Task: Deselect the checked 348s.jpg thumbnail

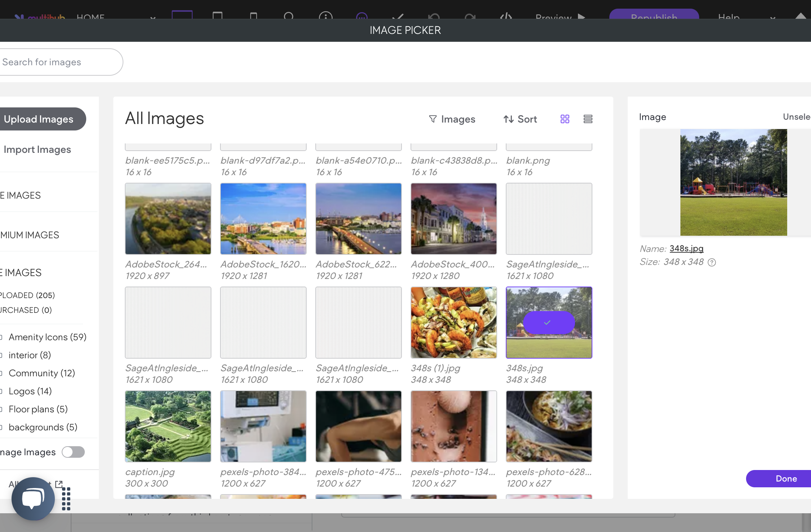Action: [x=549, y=323]
